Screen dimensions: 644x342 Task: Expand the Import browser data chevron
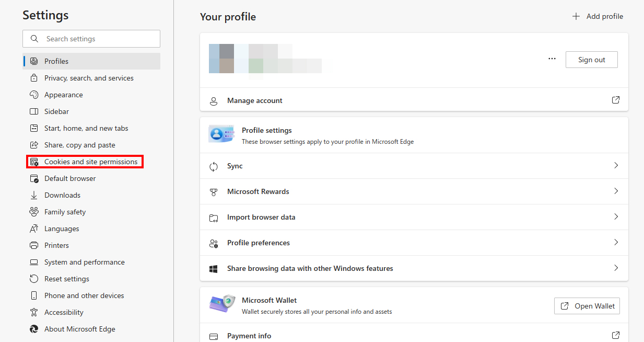click(x=616, y=216)
